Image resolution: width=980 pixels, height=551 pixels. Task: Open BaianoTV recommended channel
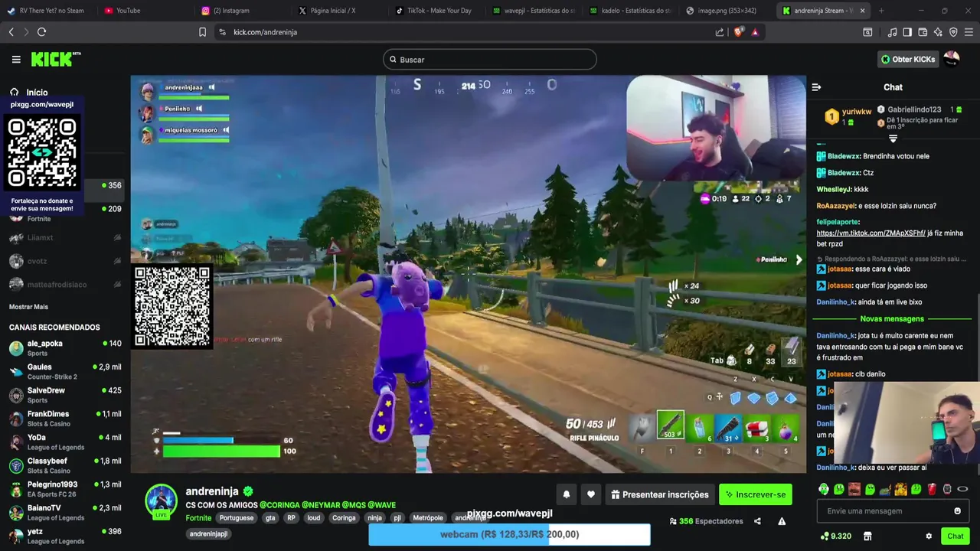pyautogui.click(x=64, y=513)
